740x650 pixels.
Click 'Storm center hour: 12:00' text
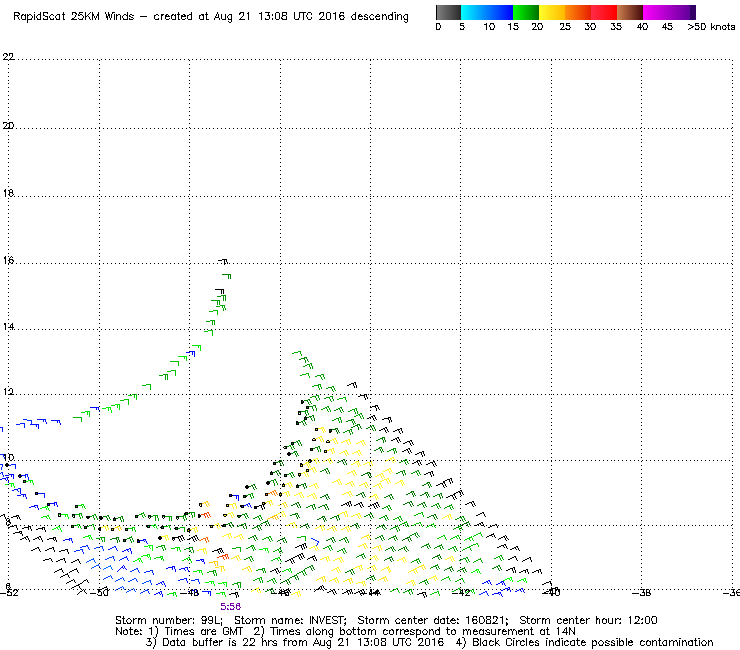click(589, 620)
